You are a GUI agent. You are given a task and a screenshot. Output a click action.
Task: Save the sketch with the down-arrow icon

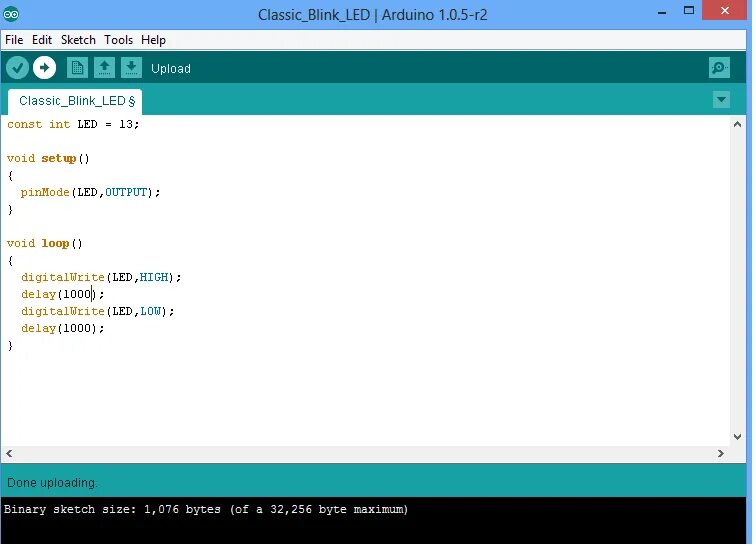[x=131, y=68]
